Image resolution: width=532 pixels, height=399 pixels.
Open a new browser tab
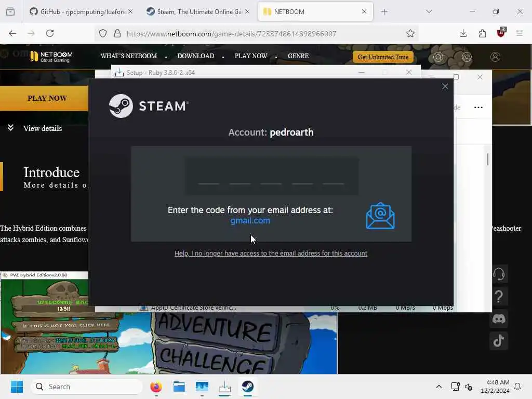point(384,11)
